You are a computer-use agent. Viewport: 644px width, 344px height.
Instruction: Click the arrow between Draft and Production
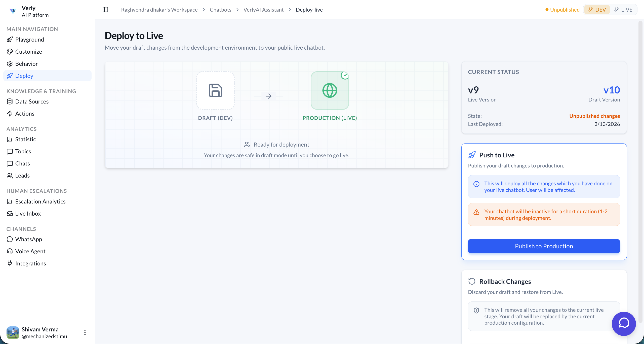click(269, 96)
